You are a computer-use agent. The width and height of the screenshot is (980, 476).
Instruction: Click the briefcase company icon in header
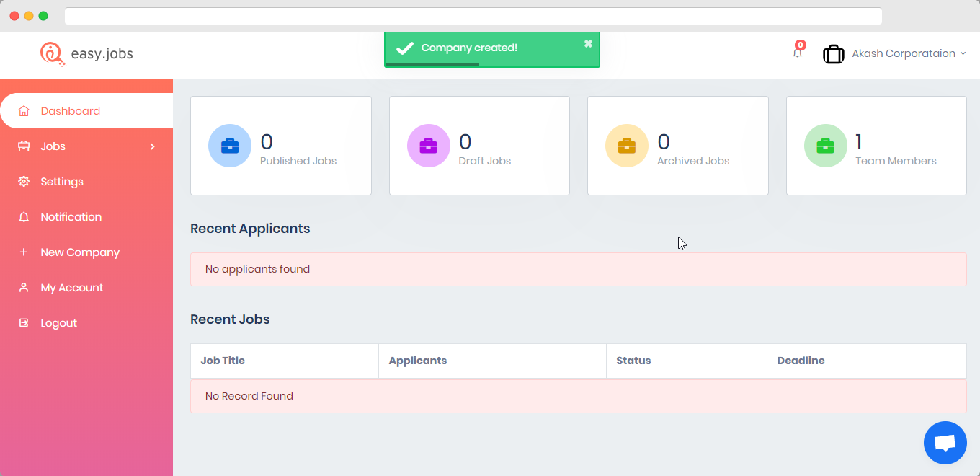[x=834, y=54]
